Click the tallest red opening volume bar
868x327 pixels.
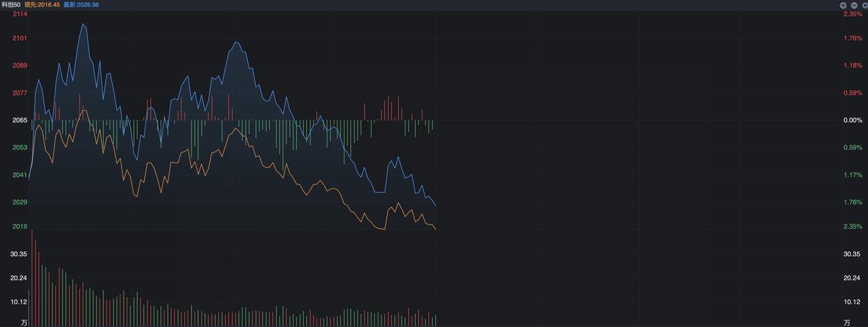[x=32, y=278]
